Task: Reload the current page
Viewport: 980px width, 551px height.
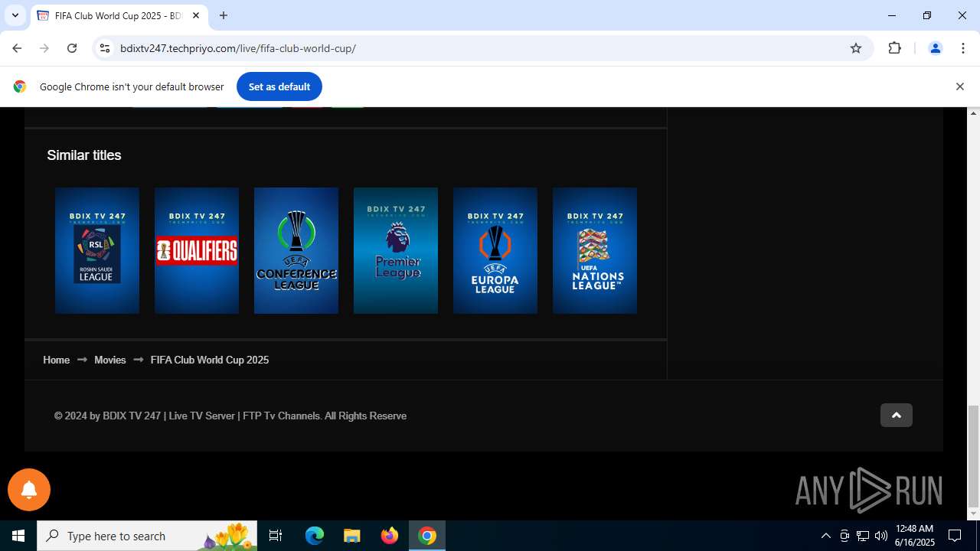Action: pos(72,48)
